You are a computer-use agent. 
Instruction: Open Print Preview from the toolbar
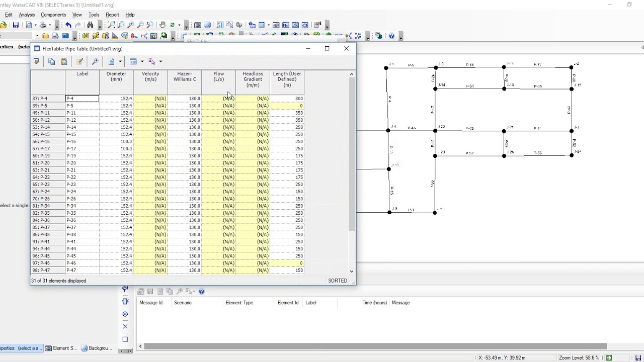(x=29, y=25)
